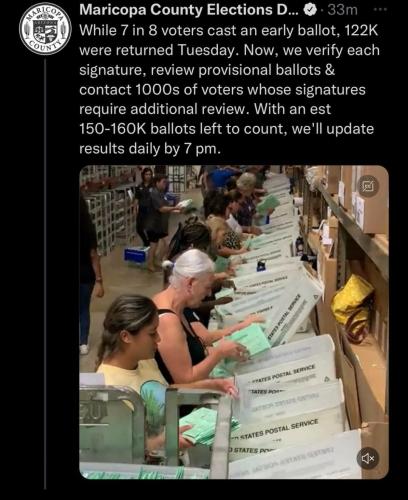The height and width of the screenshot is (500, 408).
Task: Open Maricopa County Elections profile name
Action: click(187, 10)
